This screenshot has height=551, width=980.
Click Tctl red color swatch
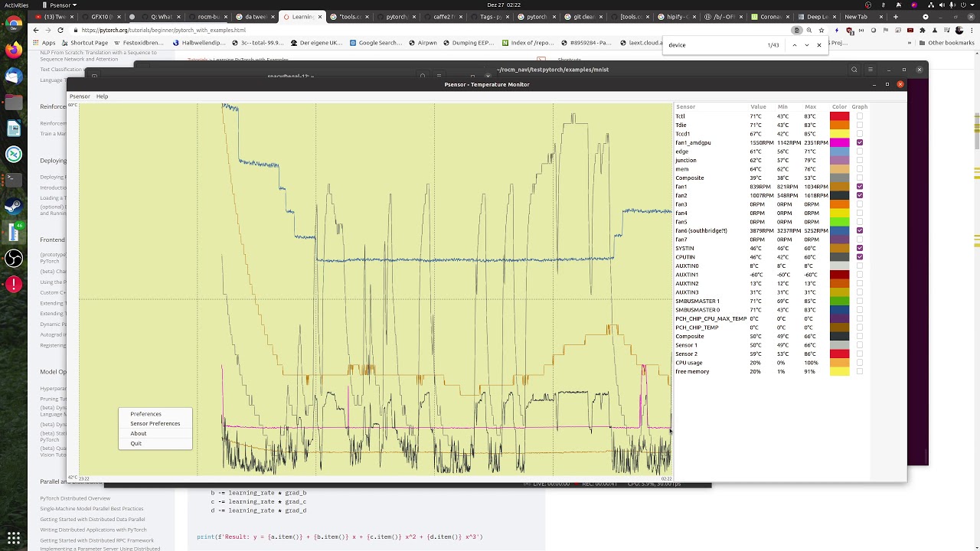coord(839,116)
